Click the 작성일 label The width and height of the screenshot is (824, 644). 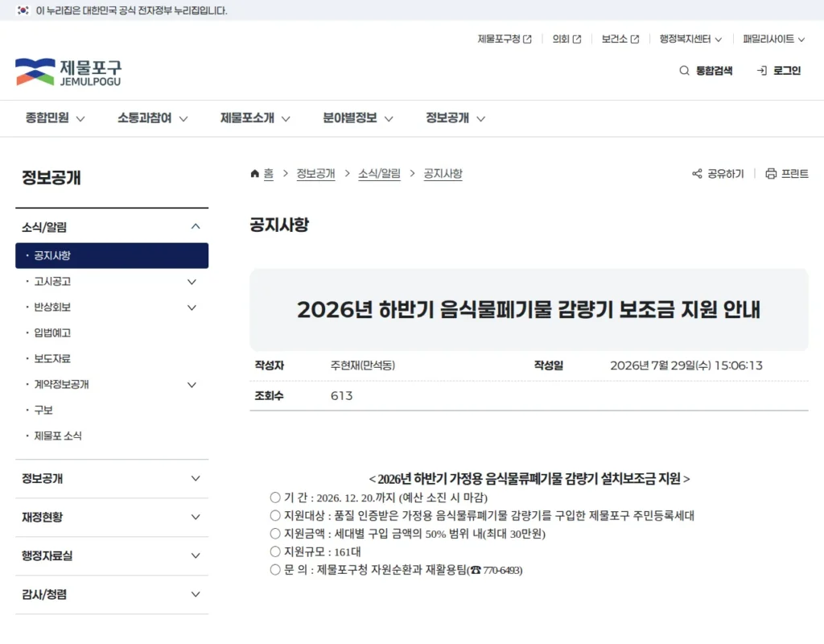[549, 365]
